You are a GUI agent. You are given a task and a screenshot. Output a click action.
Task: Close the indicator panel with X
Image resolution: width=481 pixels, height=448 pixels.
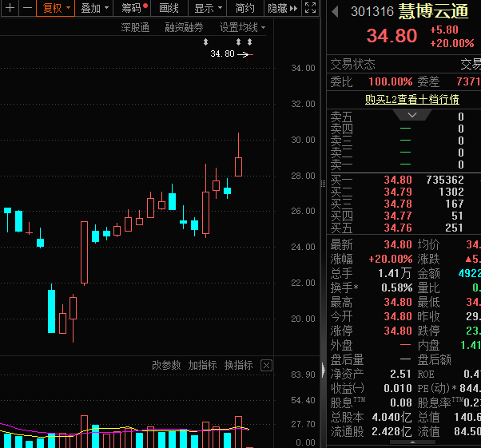266,366
